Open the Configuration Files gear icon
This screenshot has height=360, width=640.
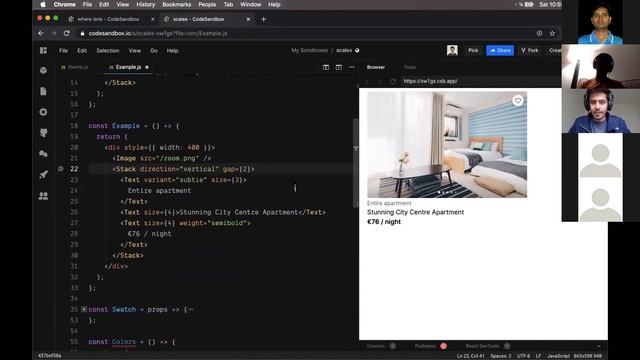pyautogui.click(x=43, y=112)
